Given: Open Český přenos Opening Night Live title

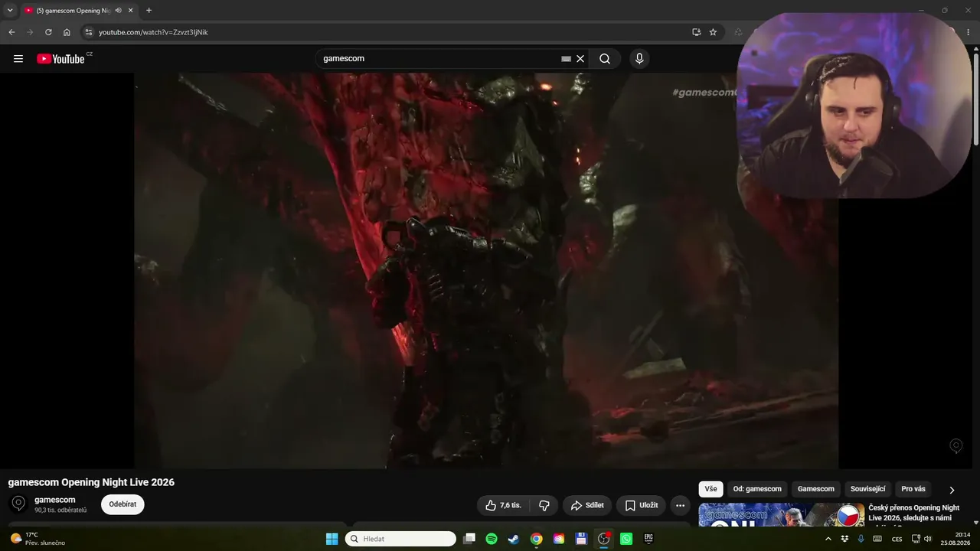Looking at the screenshot, I should [x=913, y=513].
